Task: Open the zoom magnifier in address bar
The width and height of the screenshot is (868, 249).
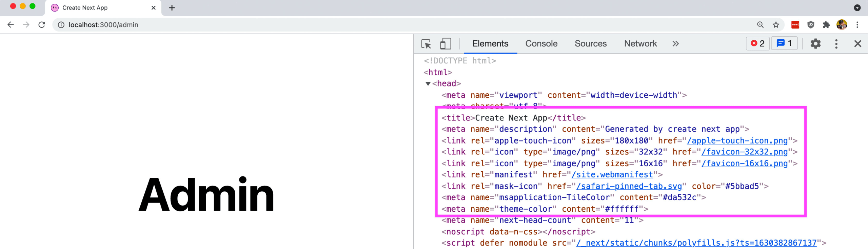Action: click(760, 25)
